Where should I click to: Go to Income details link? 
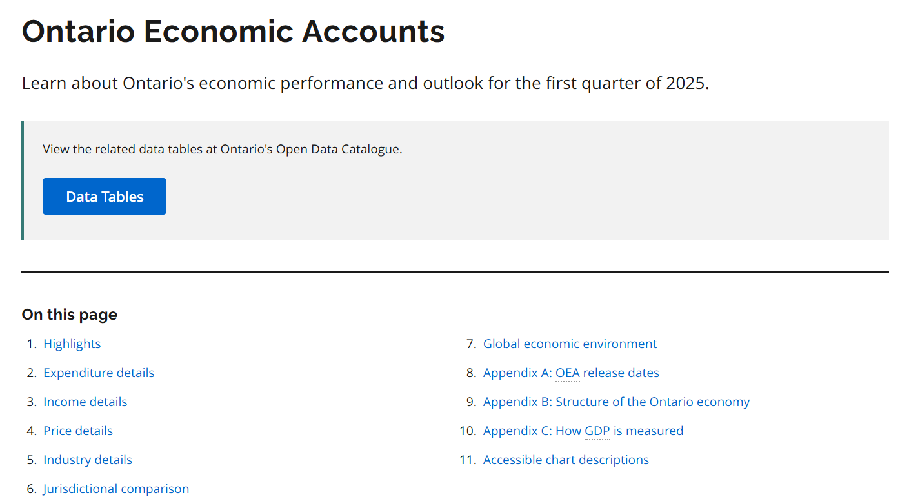click(85, 402)
